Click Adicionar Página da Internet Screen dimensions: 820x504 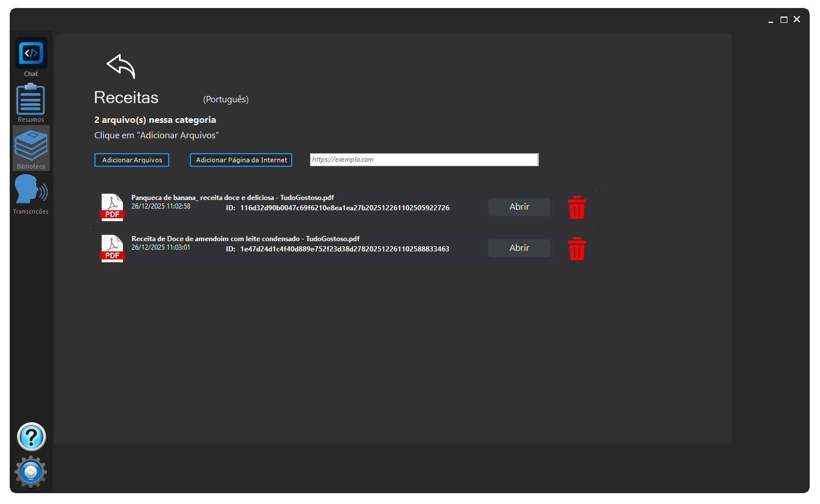[241, 160]
